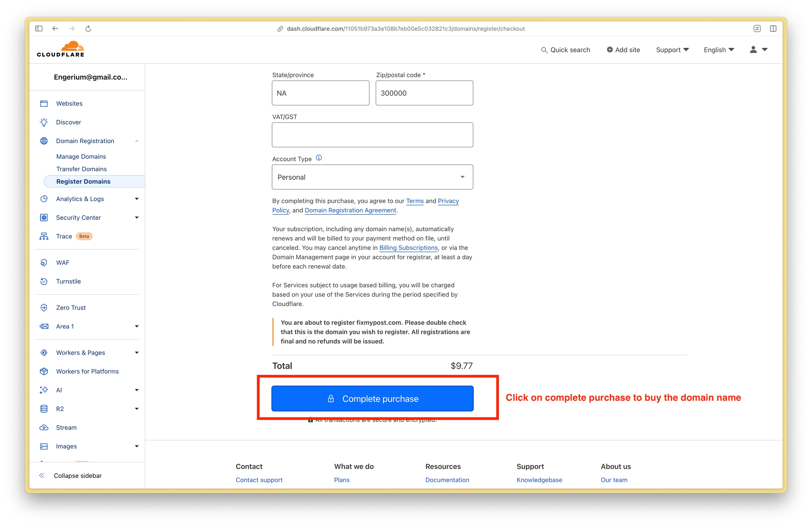Click into the State/province field

(x=320, y=93)
